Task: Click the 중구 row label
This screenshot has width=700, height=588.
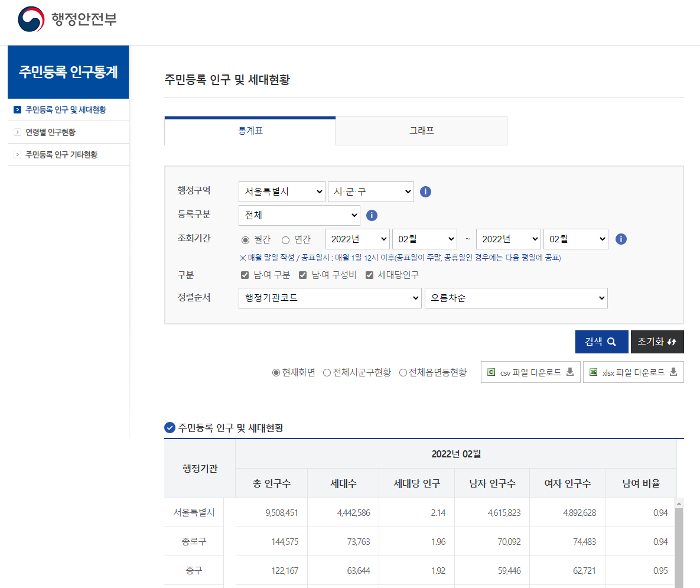Action: 194,571
